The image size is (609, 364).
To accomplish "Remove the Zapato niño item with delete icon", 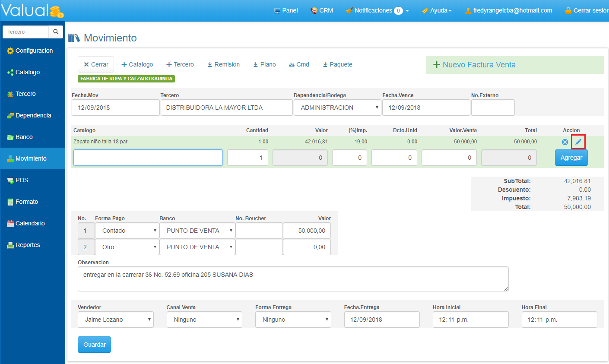I will click(565, 142).
